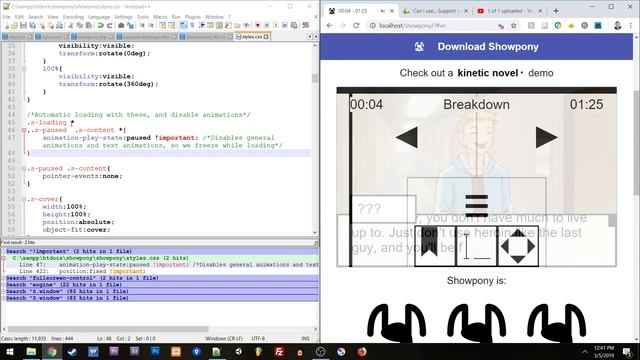Click the find results horizontal scrollbar

click(x=108, y=329)
